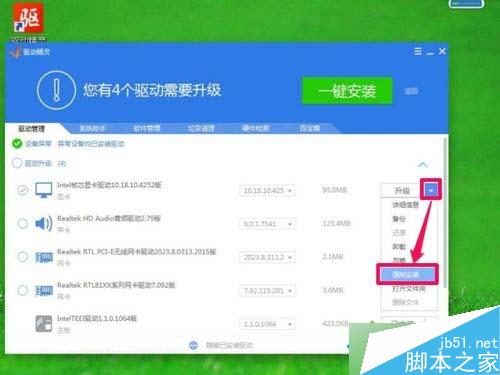
Task: Click the 95.0MB size value of Intel driver
Action: tap(334, 190)
